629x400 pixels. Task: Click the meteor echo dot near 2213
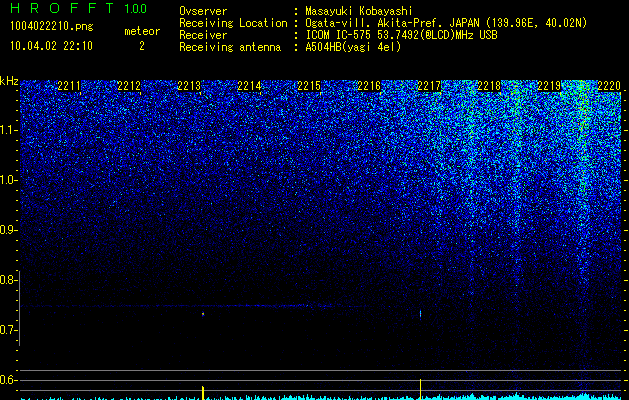(203, 314)
